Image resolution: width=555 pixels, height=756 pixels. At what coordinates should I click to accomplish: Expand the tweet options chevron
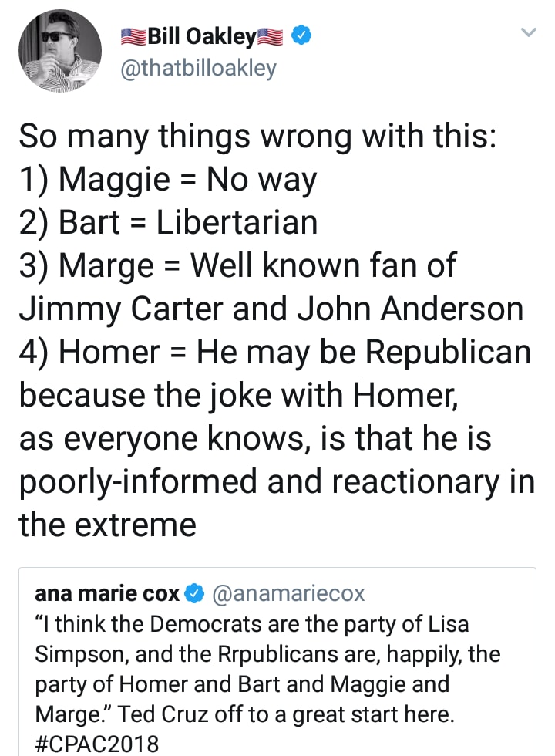click(x=529, y=32)
